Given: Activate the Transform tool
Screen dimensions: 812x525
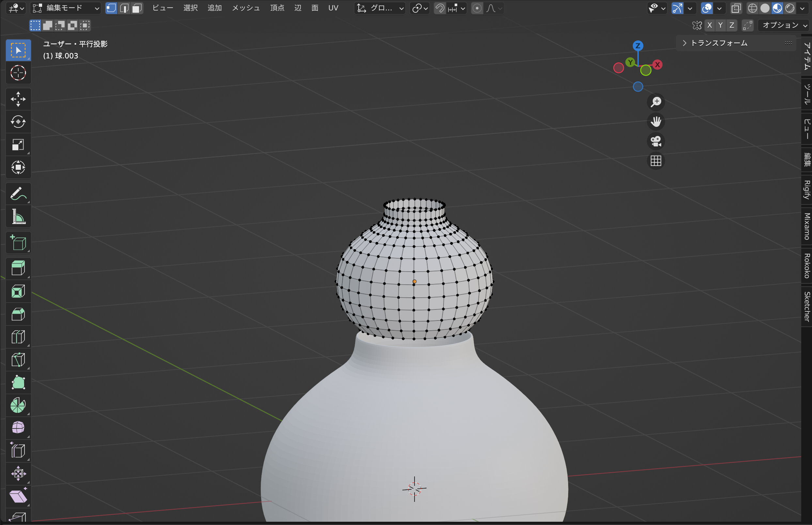Looking at the screenshot, I should pyautogui.click(x=18, y=167).
